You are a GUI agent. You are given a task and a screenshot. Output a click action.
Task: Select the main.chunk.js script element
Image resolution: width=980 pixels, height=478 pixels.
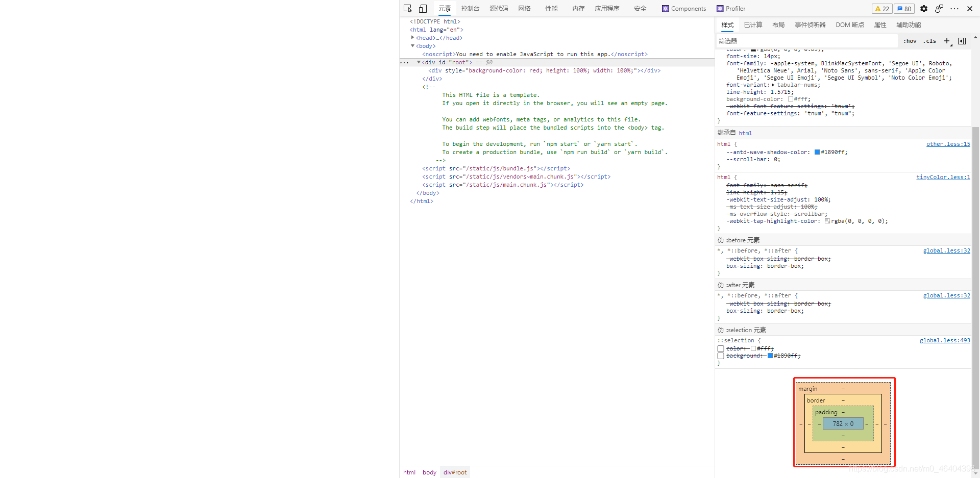pyautogui.click(x=503, y=185)
